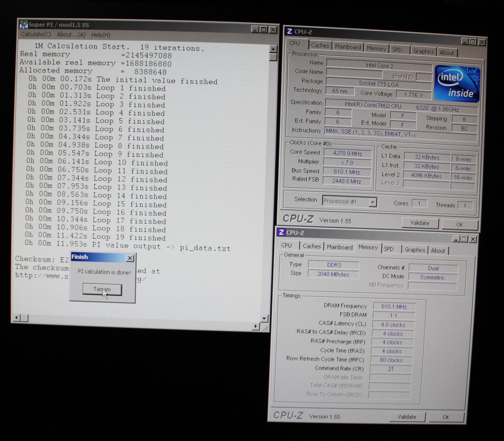Click the Bus Speed value 610.1 MHz

pyautogui.click(x=347, y=172)
